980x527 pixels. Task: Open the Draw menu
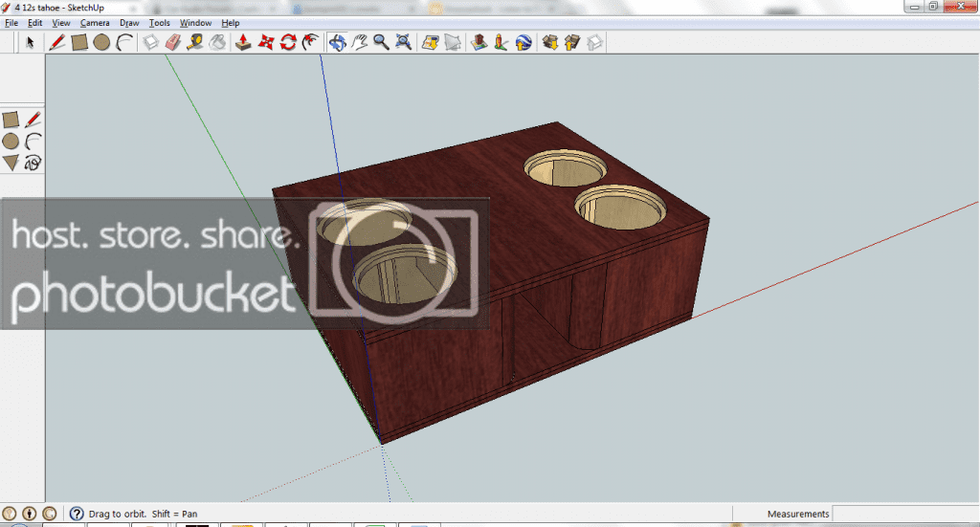(x=129, y=23)
